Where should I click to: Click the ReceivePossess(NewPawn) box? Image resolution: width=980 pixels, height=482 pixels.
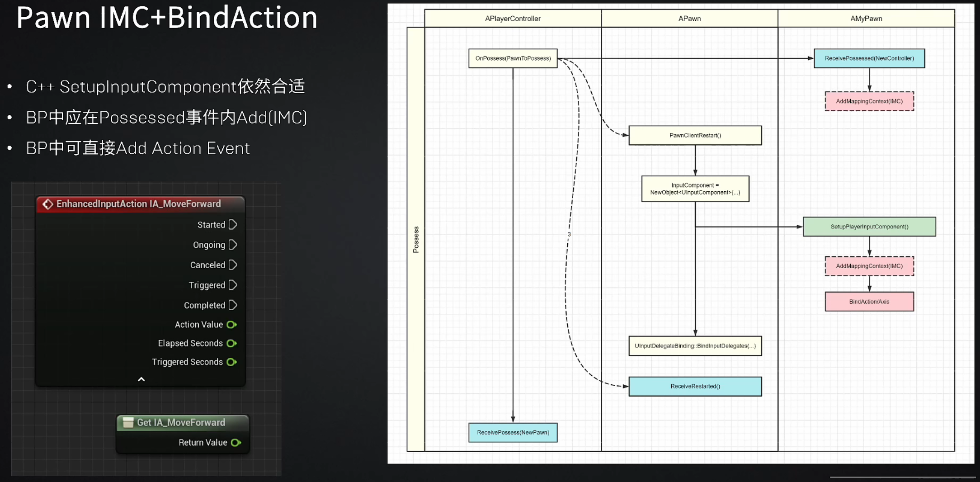(513, 432)
